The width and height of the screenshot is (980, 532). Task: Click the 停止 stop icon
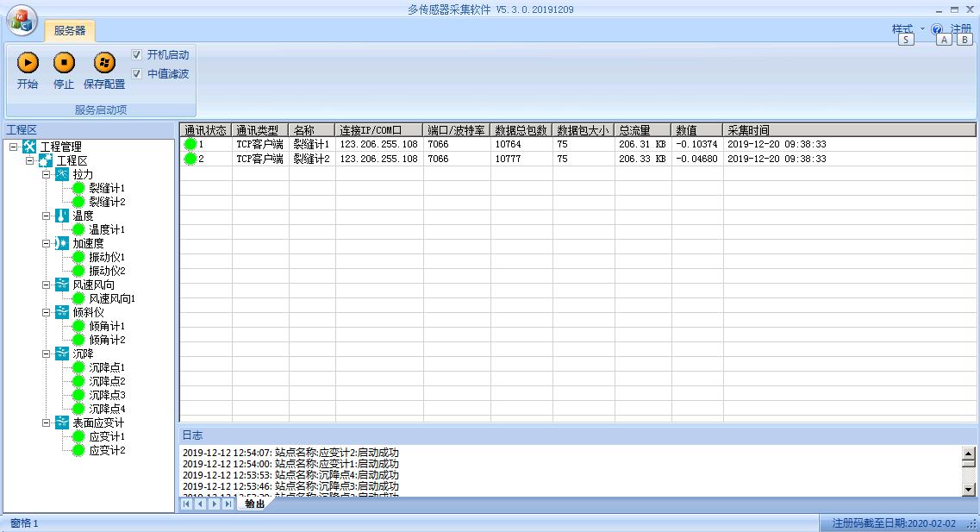pos(64,63)
